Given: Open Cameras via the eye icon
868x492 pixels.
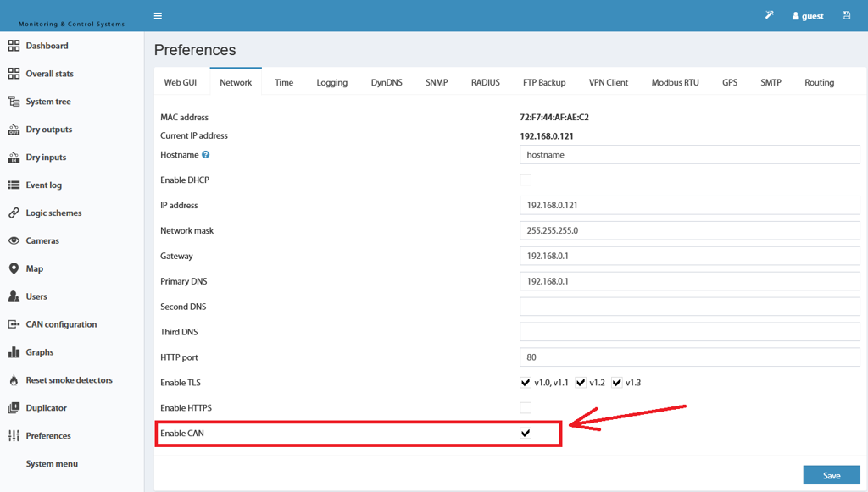Looking at the screenshot, I should coord(14,240).
